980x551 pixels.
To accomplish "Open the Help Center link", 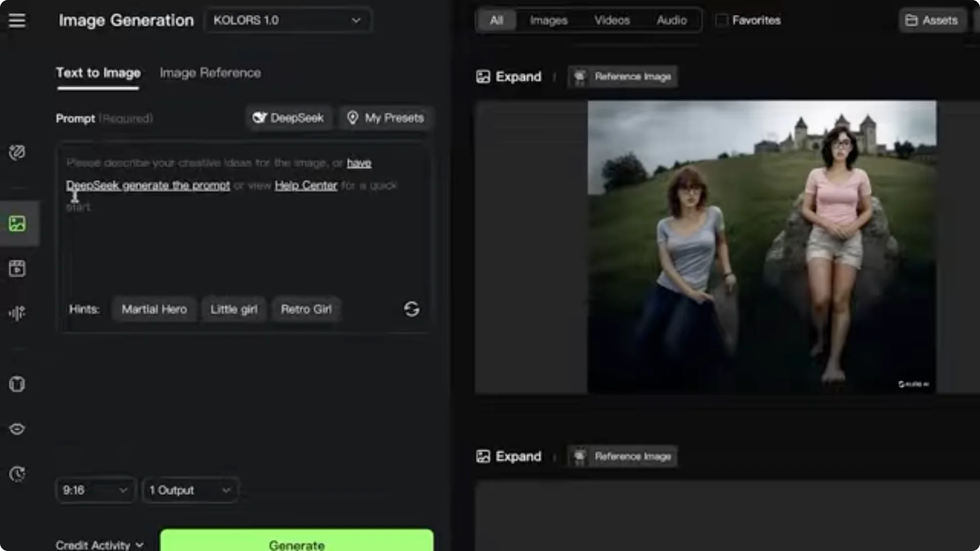I will (x=305, y=185).
